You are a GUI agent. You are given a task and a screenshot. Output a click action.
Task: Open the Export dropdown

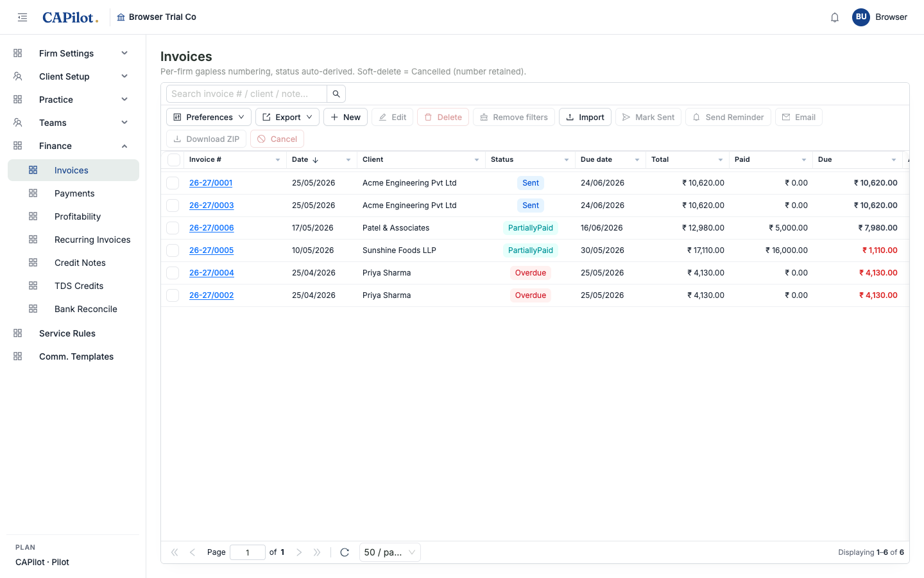click(x=287, y=117)
